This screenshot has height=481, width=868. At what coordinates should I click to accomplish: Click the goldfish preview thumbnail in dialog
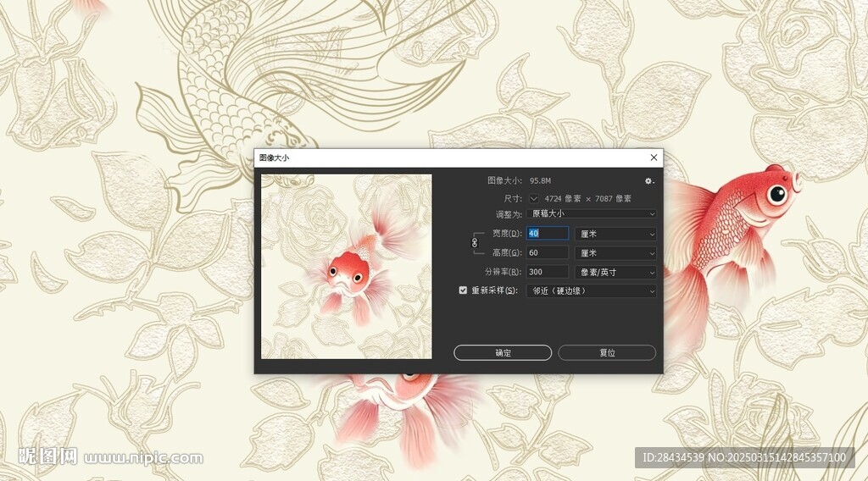click(x=347, y=267)
